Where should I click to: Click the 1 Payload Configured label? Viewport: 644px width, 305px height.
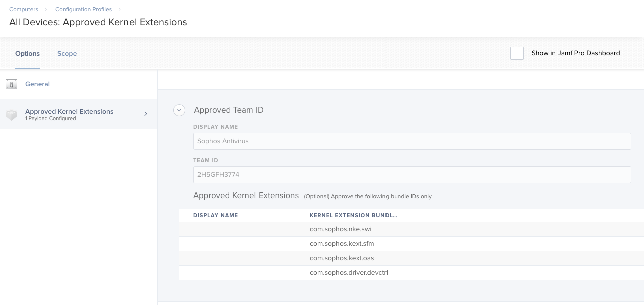(x=50, y=119)
